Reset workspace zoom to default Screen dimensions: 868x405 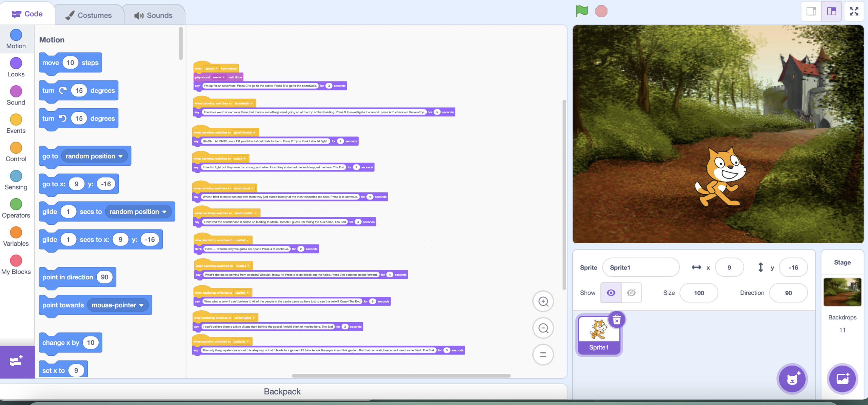[x=543, y=355]
